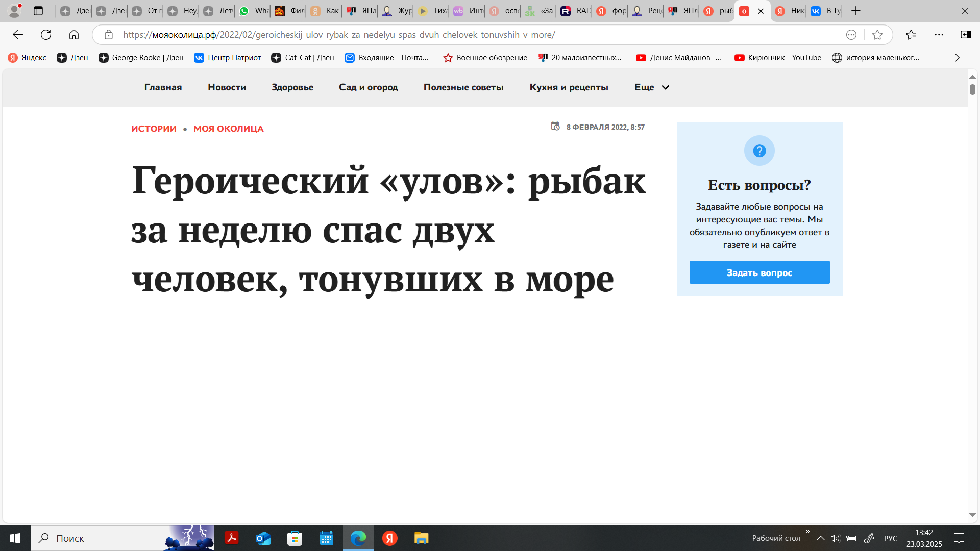Open the tab actions menu icon
This screenshot has width=980, height=551.
click(x=38, y=11)
